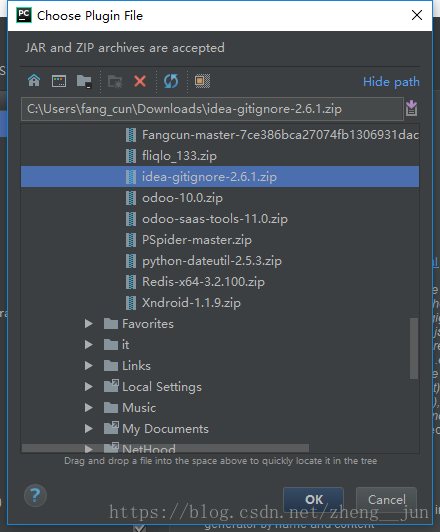Click the Desktop directory toolbar icon
440x532 pixels.
tap(59, 81)
